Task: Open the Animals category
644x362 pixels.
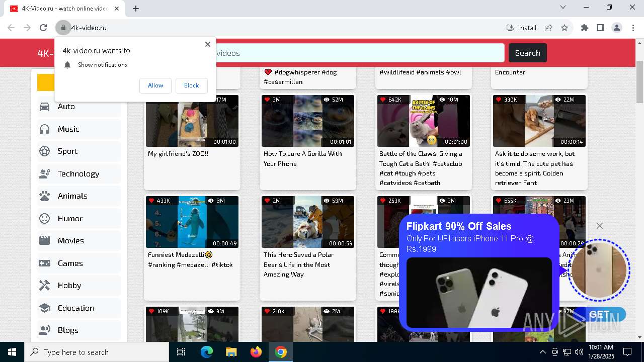Action: [x=79, y=196]
